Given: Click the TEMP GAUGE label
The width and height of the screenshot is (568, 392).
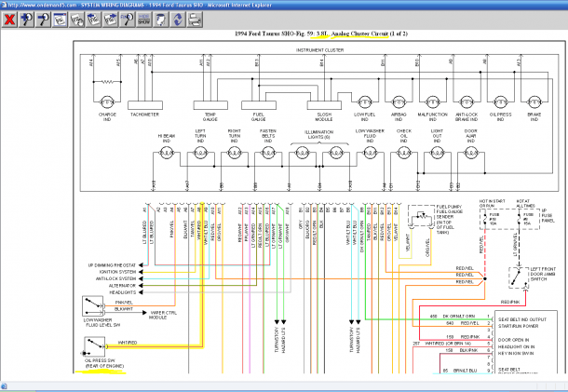Looking at the screenshot, I should pos(210,116).
